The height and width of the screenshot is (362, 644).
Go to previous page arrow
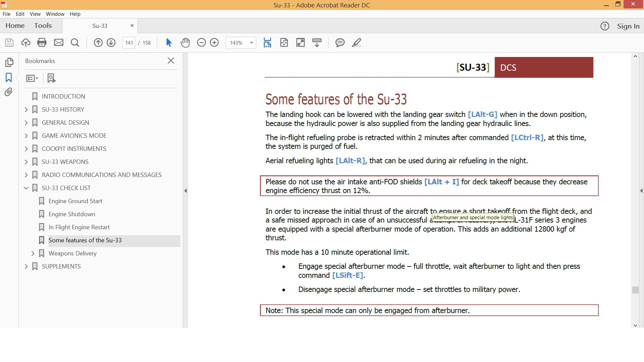[x=98, y=43]
